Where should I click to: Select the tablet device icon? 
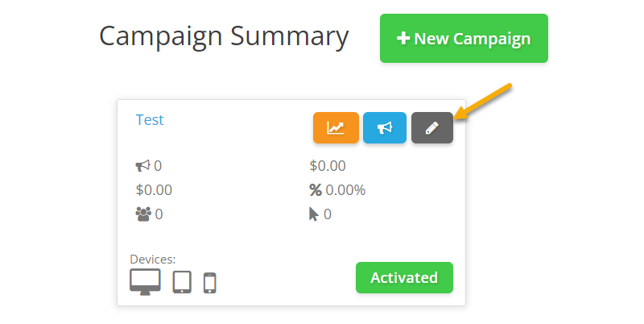click(x=182, y=282)
